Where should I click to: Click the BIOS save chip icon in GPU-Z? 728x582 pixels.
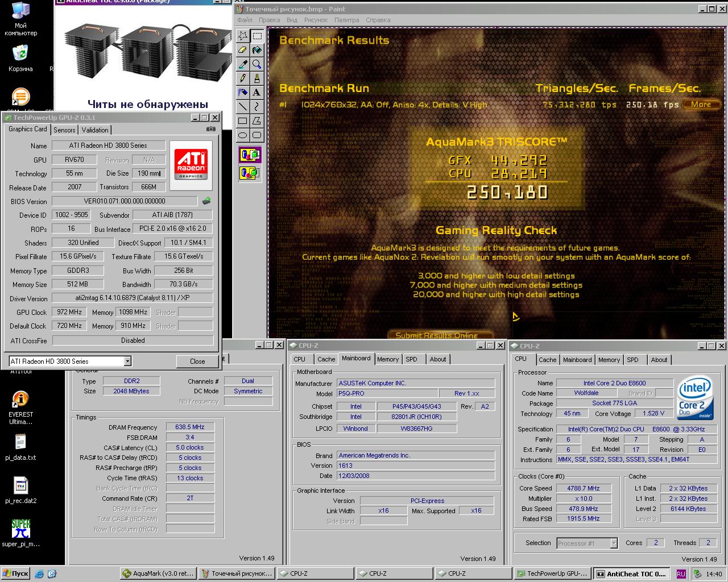click(x=206, y=201)
